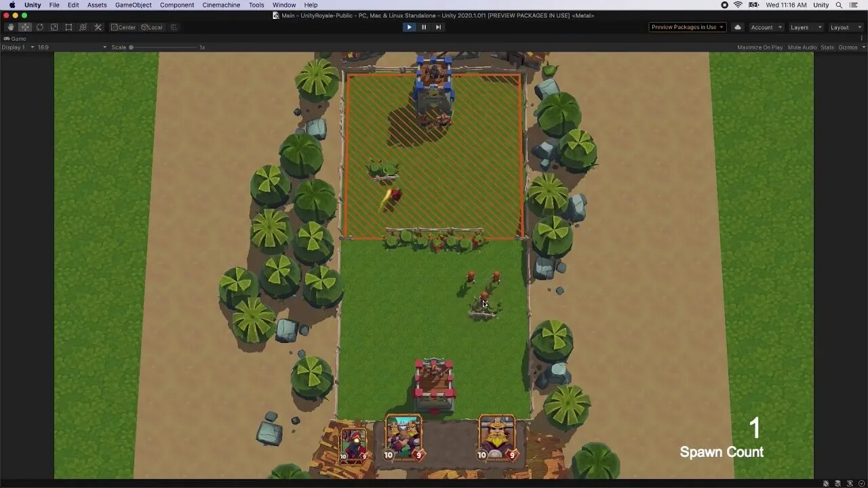
Task: Toggle pivot mode Center button
Action: pos(123,27)
